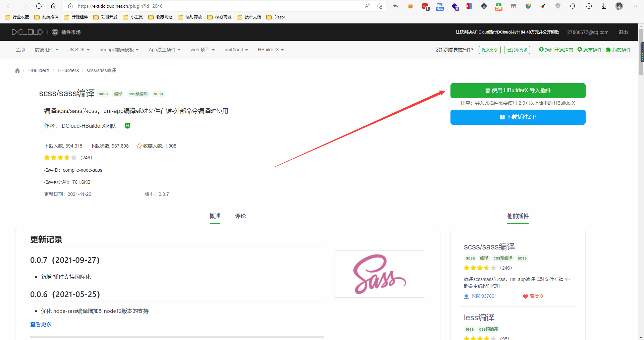Click the sass tag beside the title
The width and height of the screenshot is (644, 340).
[x=103, y=94]
